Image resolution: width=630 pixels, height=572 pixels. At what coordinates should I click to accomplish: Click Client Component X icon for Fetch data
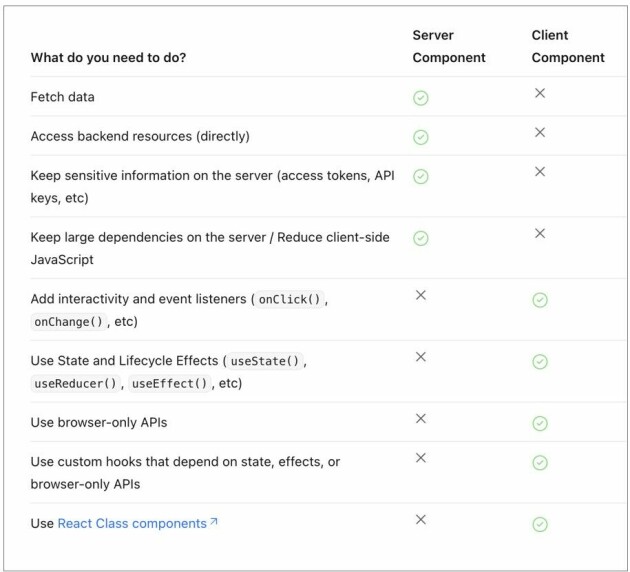[x=540, y=93]
